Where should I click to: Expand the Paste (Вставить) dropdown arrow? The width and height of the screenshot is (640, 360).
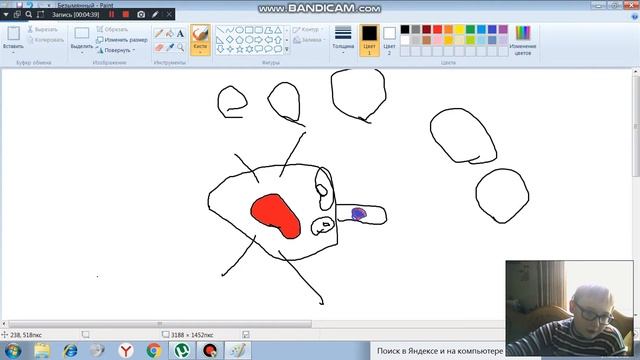coord(13,52)
